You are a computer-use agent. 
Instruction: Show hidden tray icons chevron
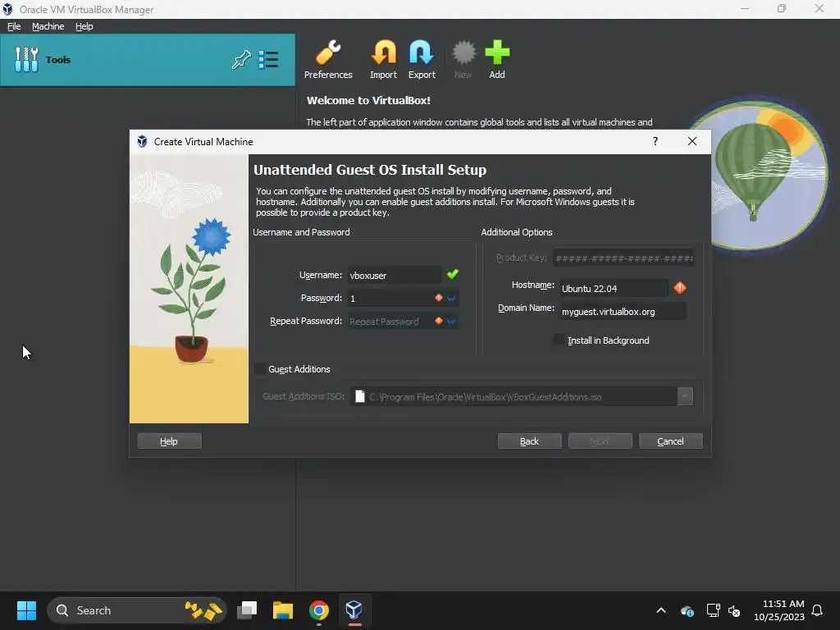coord(661,610)
